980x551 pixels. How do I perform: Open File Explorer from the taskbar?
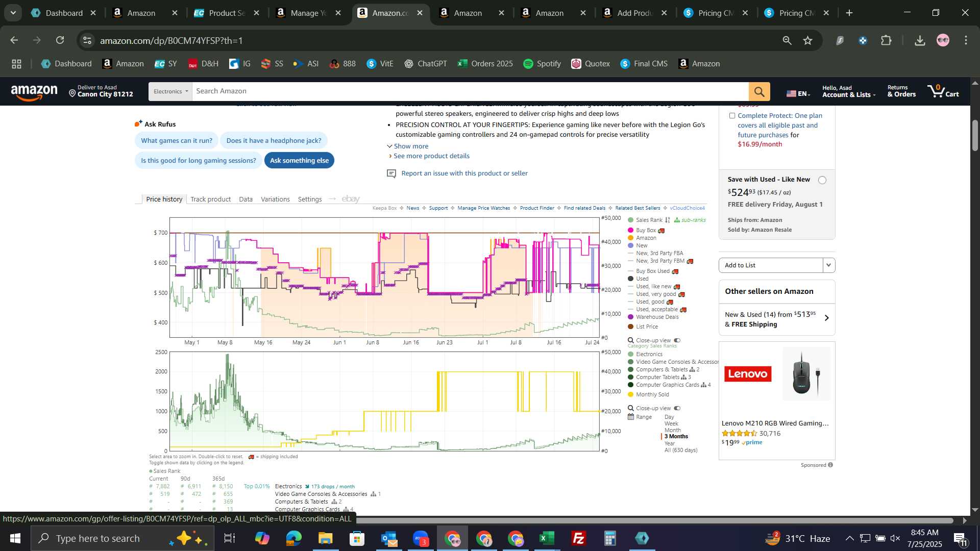coord(325,538)
